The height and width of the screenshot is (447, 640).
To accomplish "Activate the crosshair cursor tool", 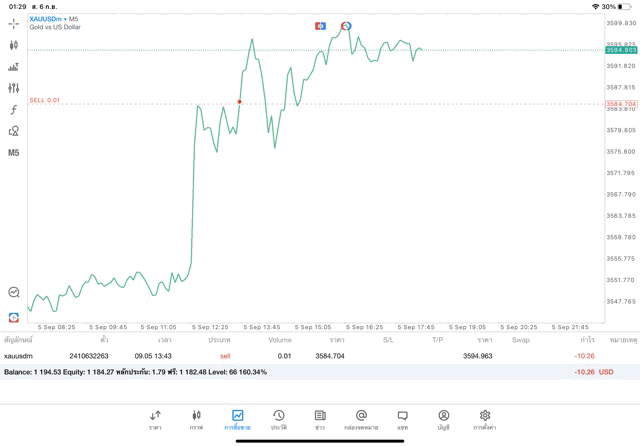I will [14, 23].
